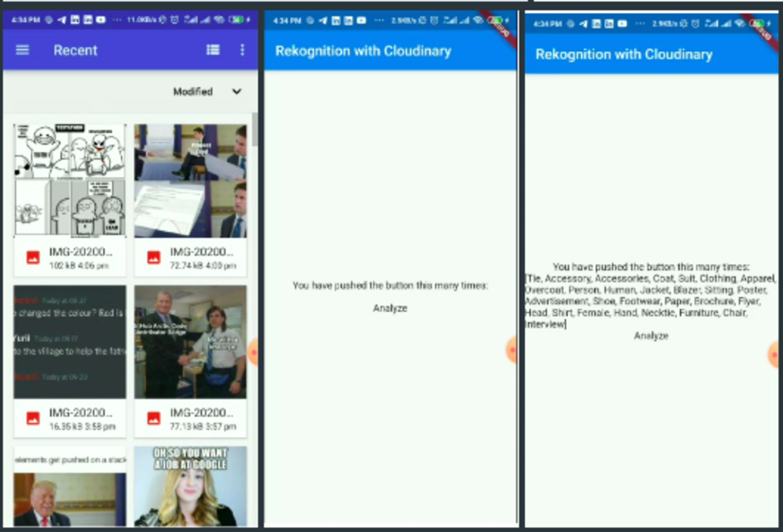Image resolution: width=783 pixels, height=532 pixels.
Task: Click the scrollbar in the Recent file list
Action: tap(254, 130)
